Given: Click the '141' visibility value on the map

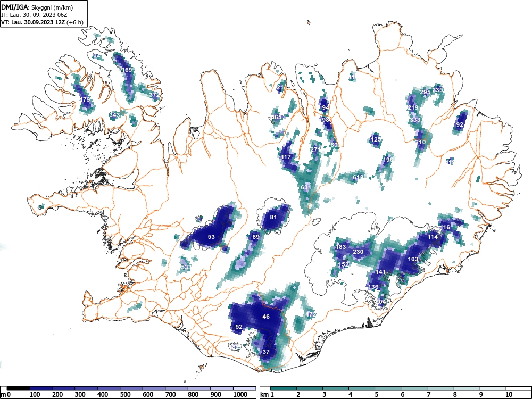Looking at the screenshot, I should coord(381,272).
